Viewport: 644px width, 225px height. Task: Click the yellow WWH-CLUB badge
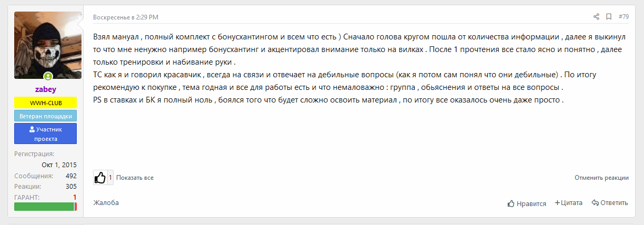(x=46, y=103)
